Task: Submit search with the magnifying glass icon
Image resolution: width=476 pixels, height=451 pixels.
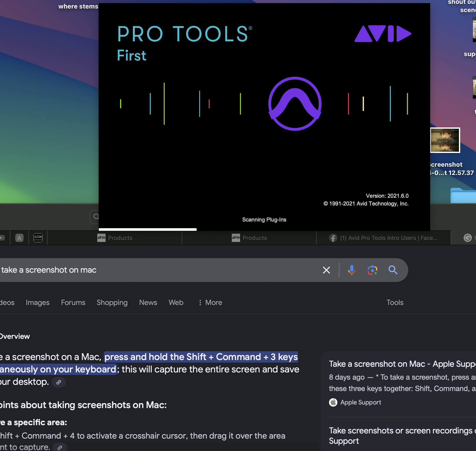Action: tap(393, 270)
